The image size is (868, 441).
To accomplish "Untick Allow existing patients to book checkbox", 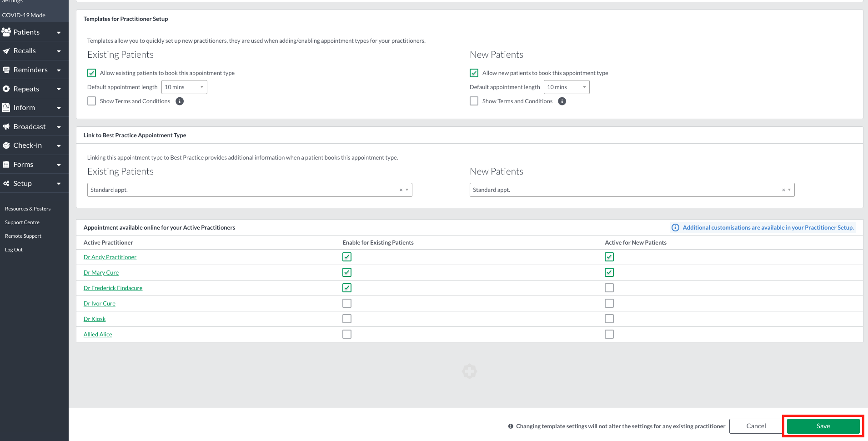I will click(92, 73).
